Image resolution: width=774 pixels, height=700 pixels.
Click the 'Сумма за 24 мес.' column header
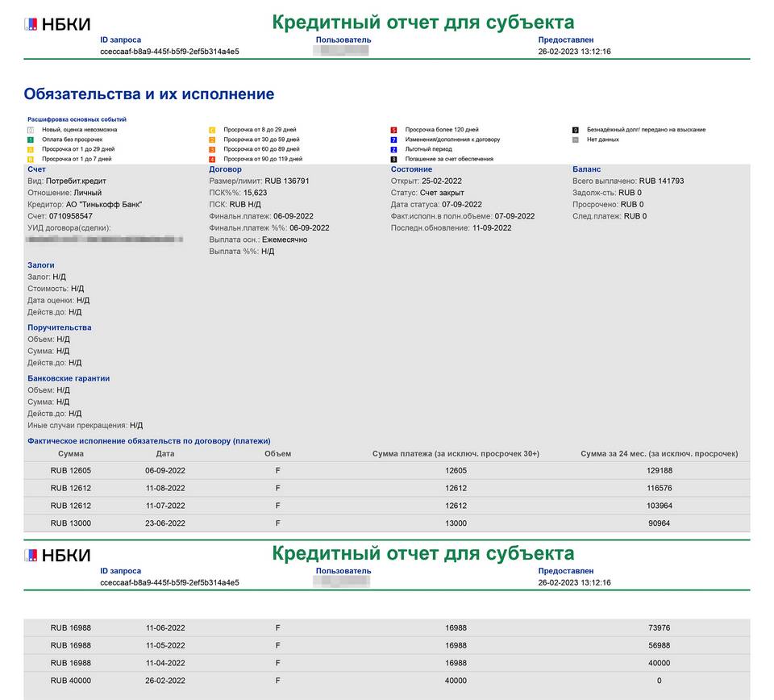[659, 453]
